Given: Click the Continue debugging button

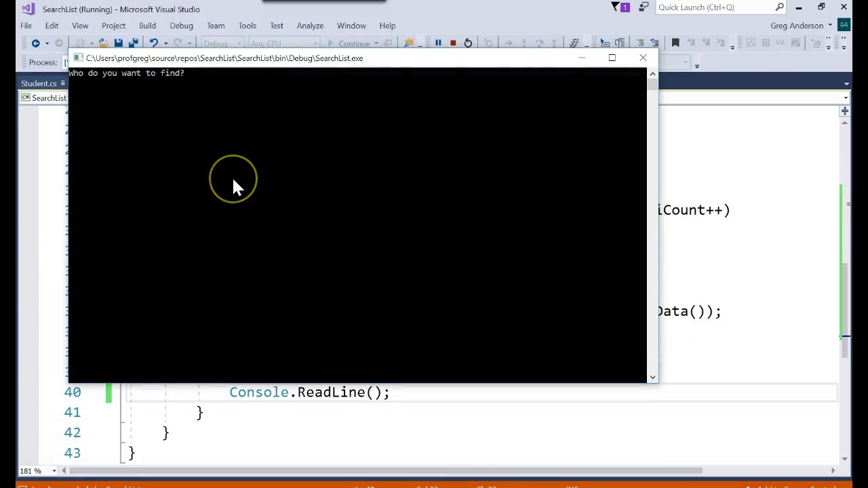Looking at the screenshot, I should pos(353,43).
